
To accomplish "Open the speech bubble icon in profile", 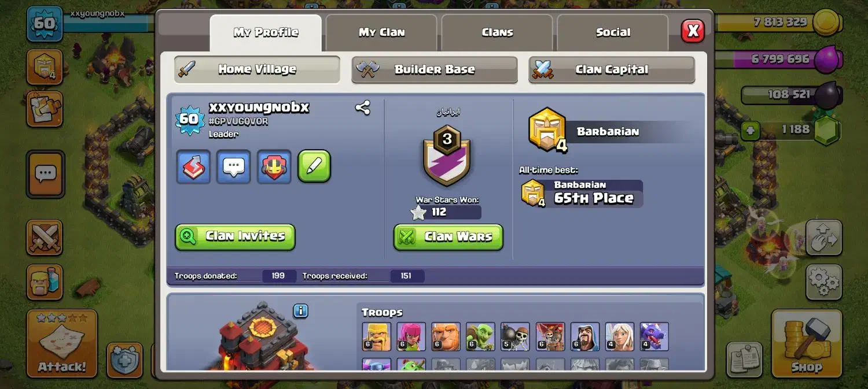I will click(x=233, y=167).
